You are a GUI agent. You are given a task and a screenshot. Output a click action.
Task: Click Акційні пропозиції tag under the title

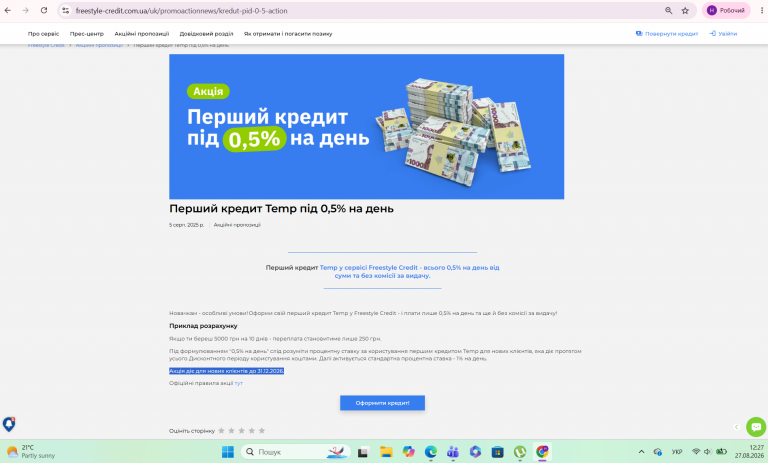click(x=237, y=225)
